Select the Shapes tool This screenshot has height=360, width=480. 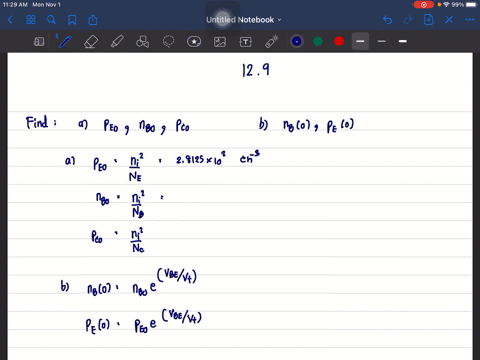(142, 42)
